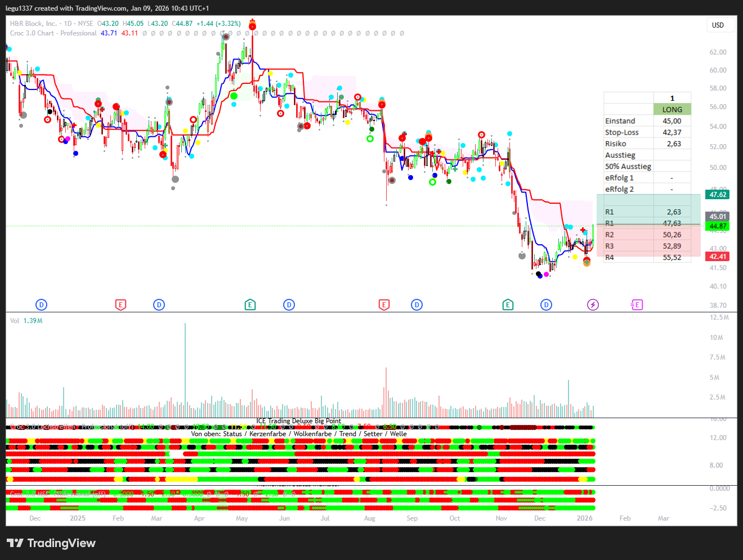Click the first red earnings E marker
This screenshot has height=560, width=743.
(x=120, y=304)
